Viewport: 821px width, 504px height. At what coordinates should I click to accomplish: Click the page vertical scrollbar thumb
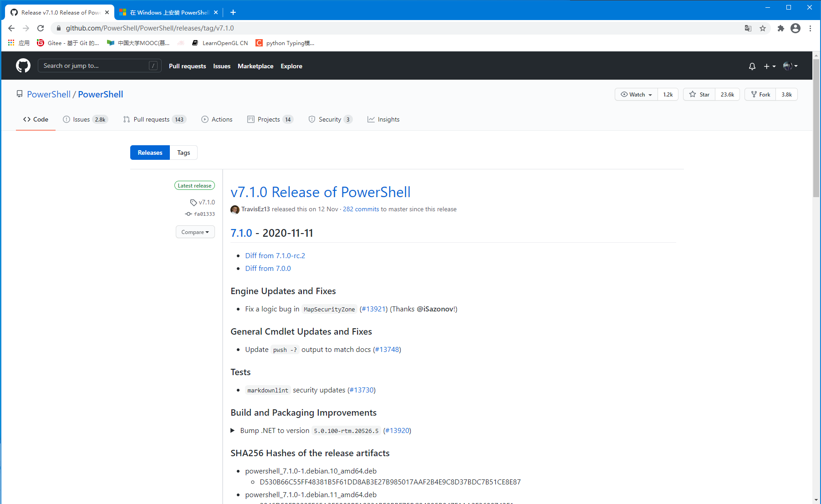816,128
